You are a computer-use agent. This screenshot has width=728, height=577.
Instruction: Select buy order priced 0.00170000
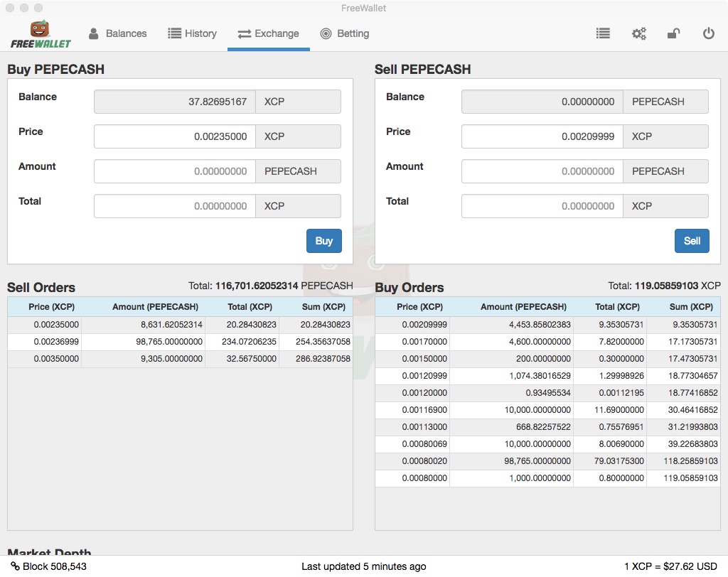click(x=547, y=342)
